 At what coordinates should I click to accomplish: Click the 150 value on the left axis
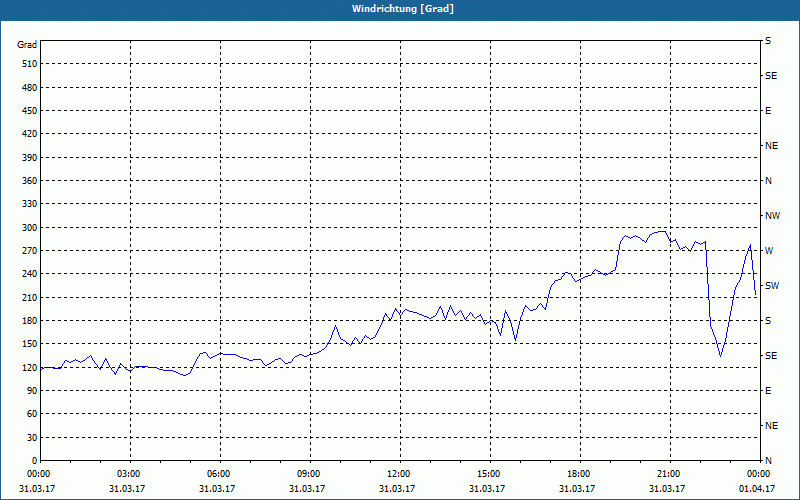(x=30, y=343)
